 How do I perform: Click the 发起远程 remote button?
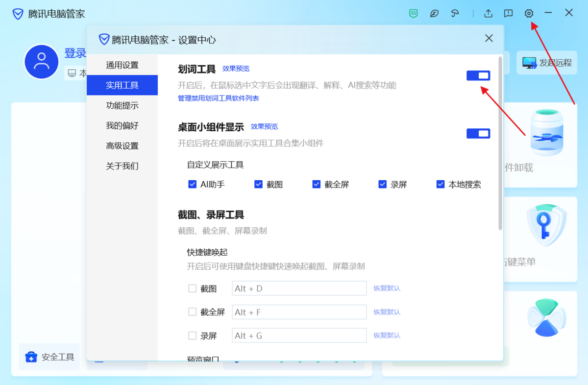click(x=546, y=63)
